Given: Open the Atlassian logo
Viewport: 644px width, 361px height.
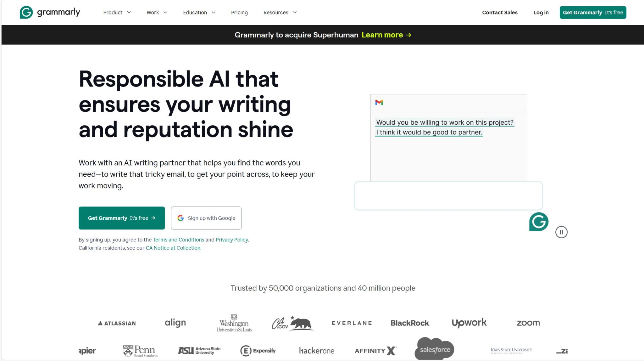Looking at the screenshot, I should tap(117, 323).
